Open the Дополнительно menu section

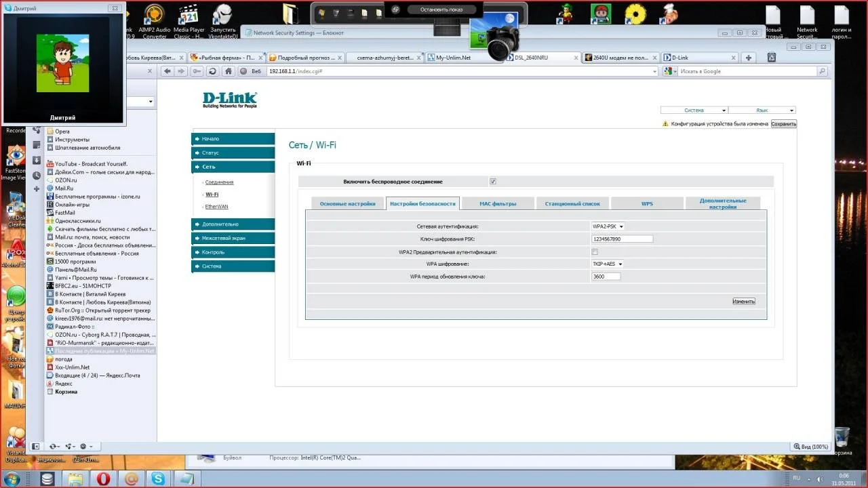click(233, 224)
